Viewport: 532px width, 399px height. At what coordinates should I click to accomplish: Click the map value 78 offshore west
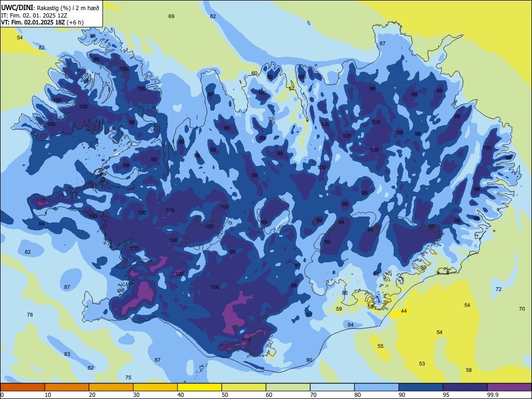click(x=30, y=315)
